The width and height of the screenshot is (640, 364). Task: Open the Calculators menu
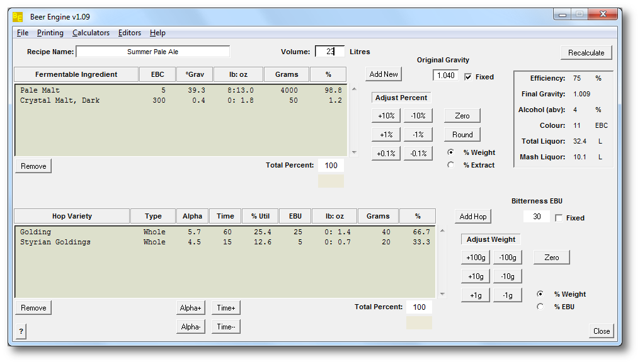[x=91, y=33]
